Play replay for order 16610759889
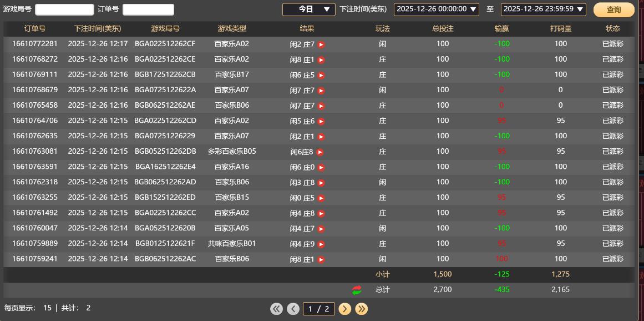The width and height of the screenshot is (644, 321). click(x=321, y=244)
